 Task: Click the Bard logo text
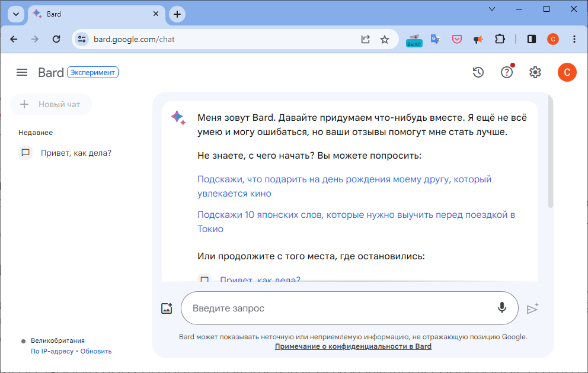[50, 72]
